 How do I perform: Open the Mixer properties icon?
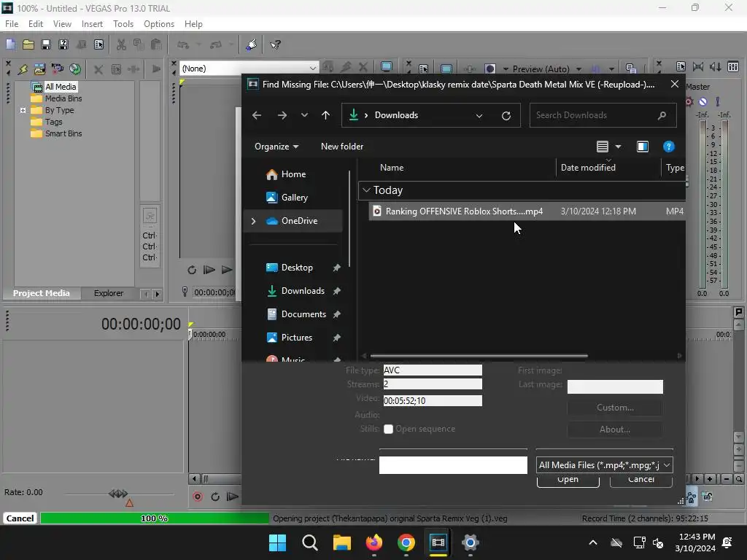681,66
